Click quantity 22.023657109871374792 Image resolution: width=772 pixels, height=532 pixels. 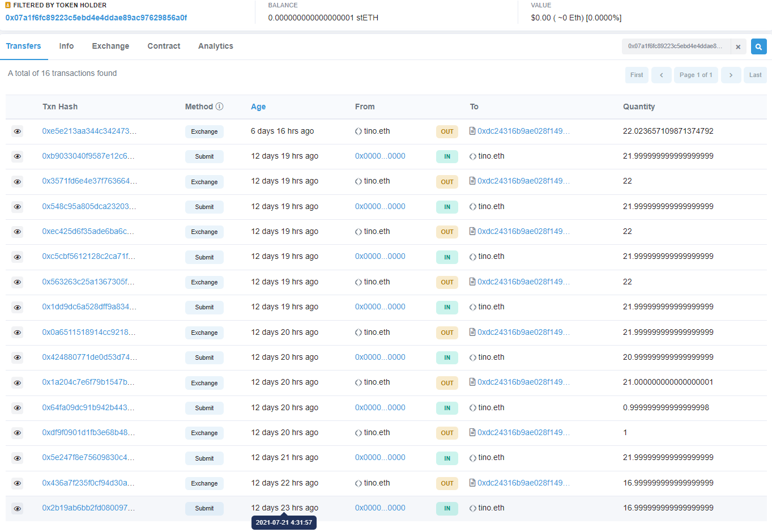(x=668, y=131)
